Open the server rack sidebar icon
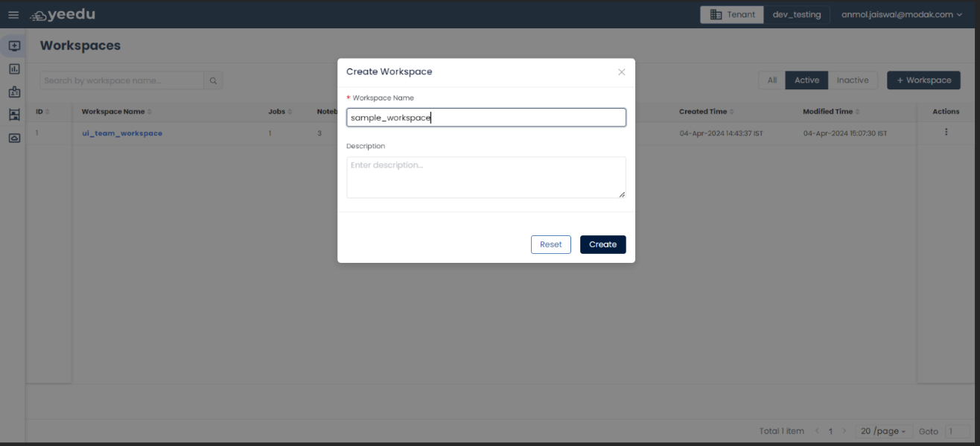The width and height of the screenshot is (980, 446). (x=13, y=115)
